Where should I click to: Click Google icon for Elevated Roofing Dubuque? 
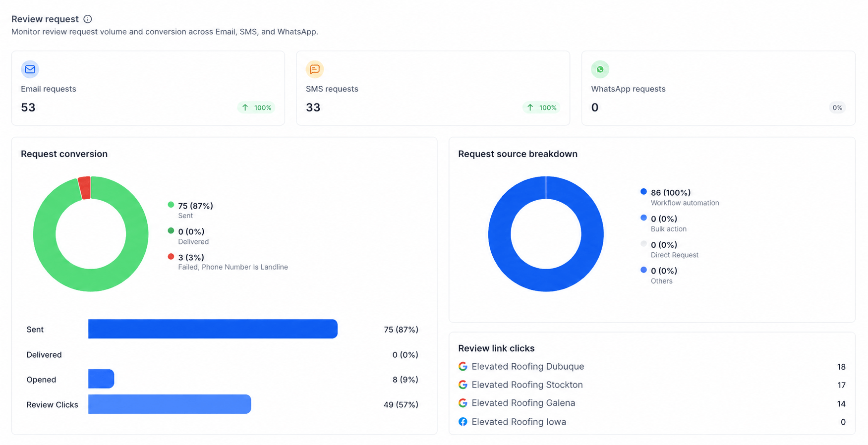pyautogui.click(x=463, y=366)
